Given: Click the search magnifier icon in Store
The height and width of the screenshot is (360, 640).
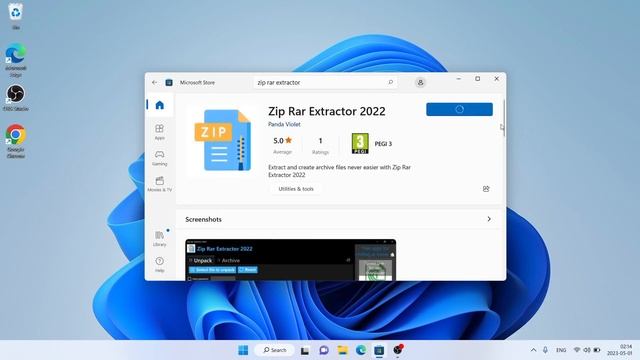Looking at the screenshot, I should tap(391, 82).
